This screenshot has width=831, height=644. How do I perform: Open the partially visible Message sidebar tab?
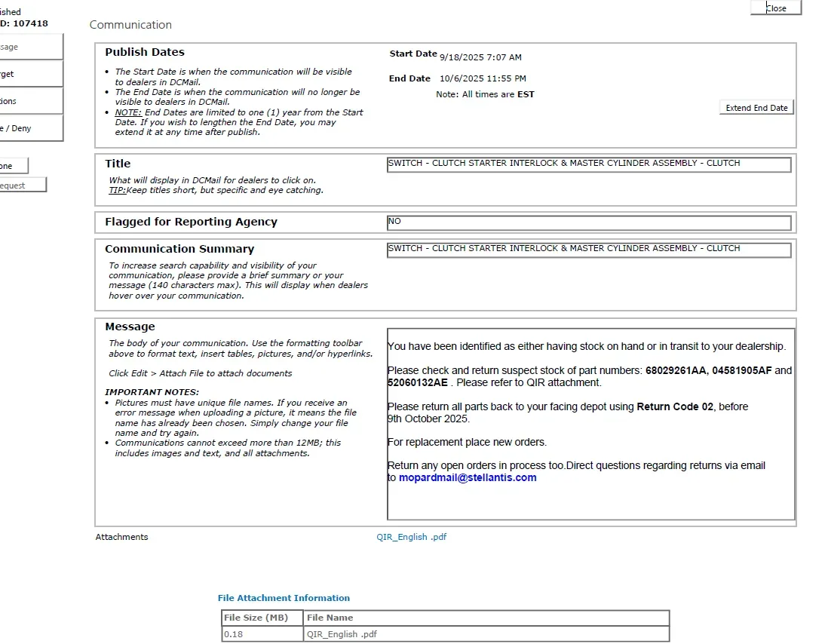31,47
